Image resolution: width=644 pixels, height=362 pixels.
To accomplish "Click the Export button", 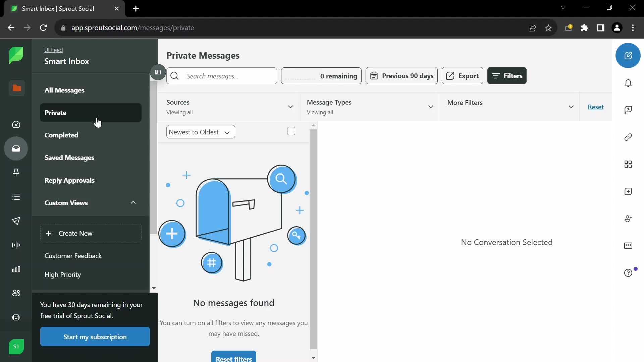I will tap(461, 75).
